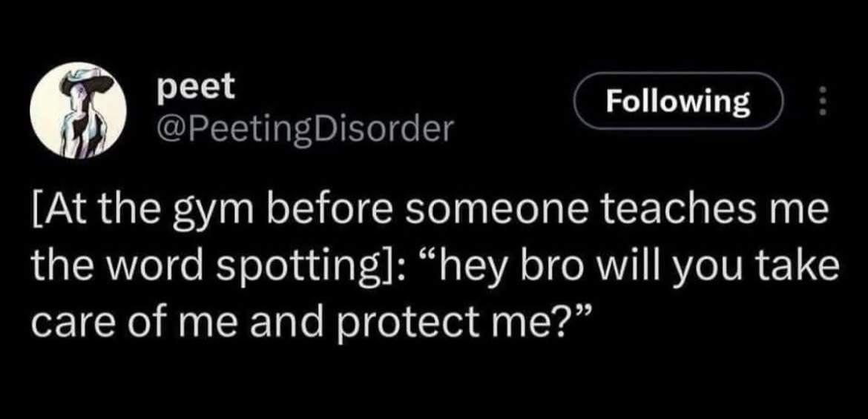
Task: Click the word "spotting" in the tweet
Action: point(301,268)
